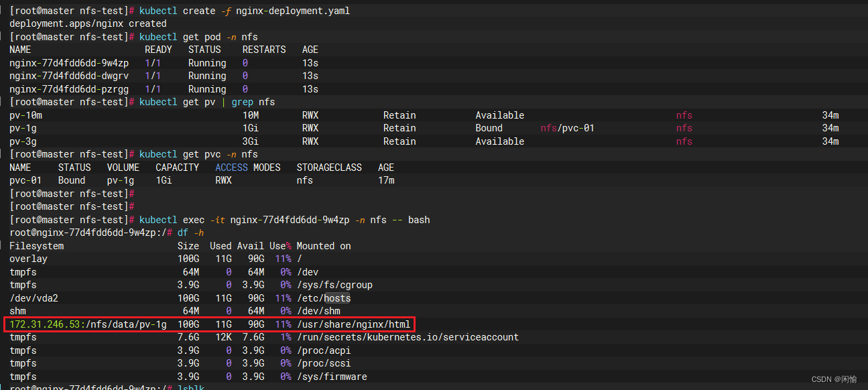Select the Used column header

[221, 246]
